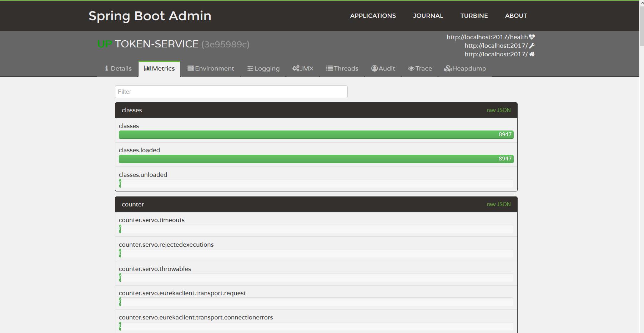
Task: Open raw JSON for classes section
Action: [499, 110]
